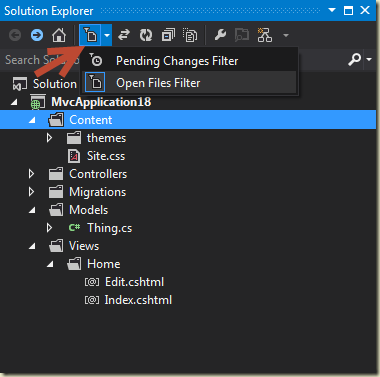Select Open Files Filter menu item
Screen dimensions: 380x377
190,83
